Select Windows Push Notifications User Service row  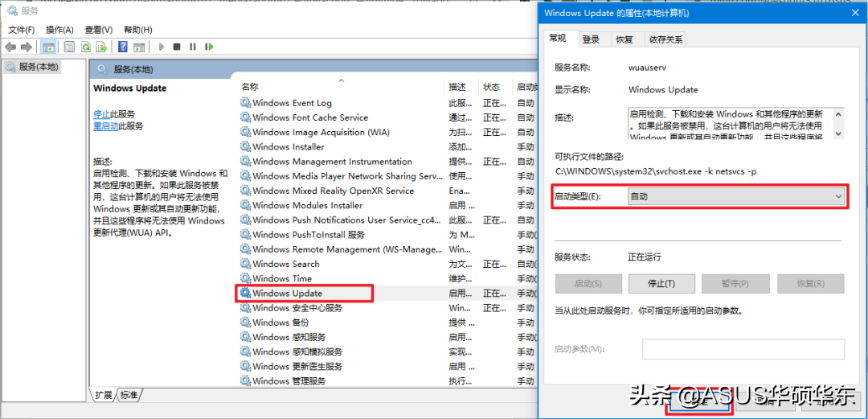[387, 220]
